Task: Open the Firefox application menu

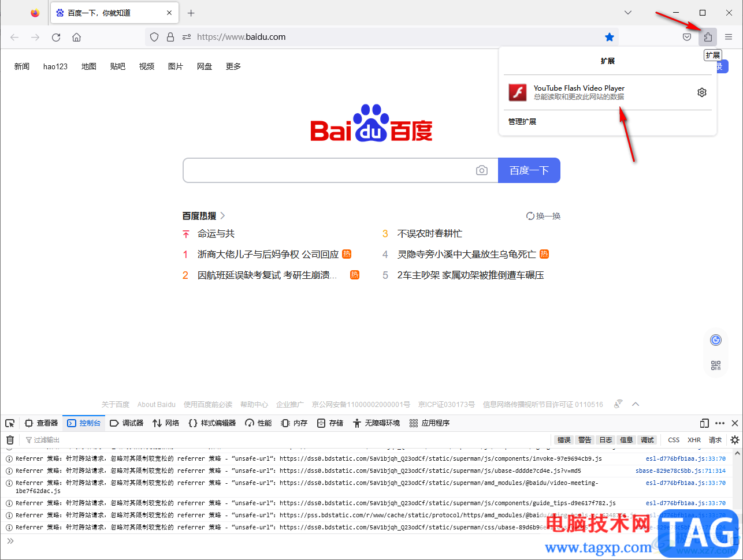Action: 729,37
